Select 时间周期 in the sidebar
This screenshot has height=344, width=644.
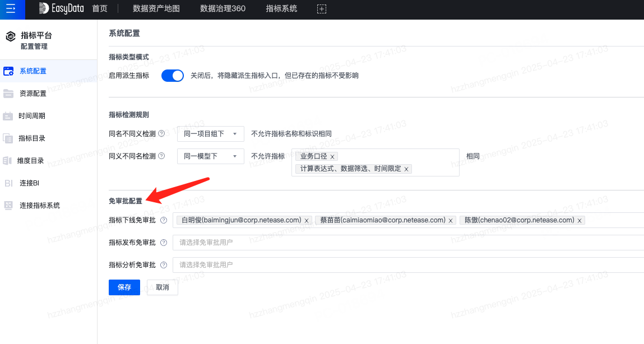48,116
